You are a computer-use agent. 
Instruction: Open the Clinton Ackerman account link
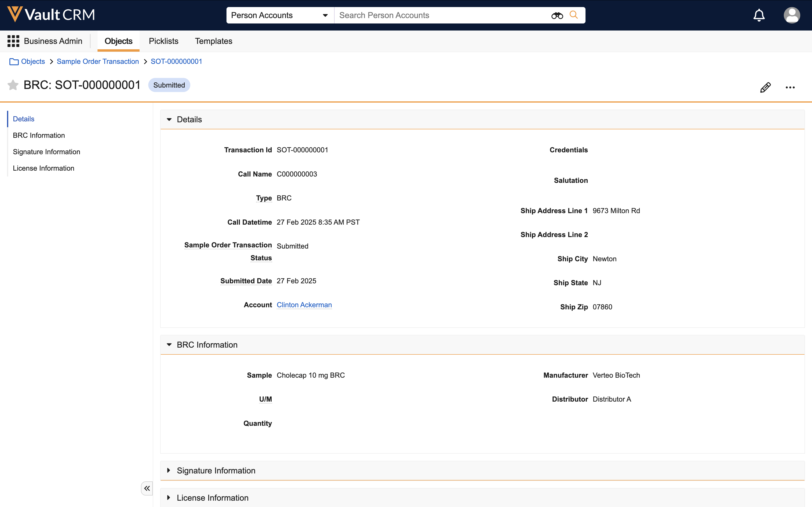click(304, 305)
